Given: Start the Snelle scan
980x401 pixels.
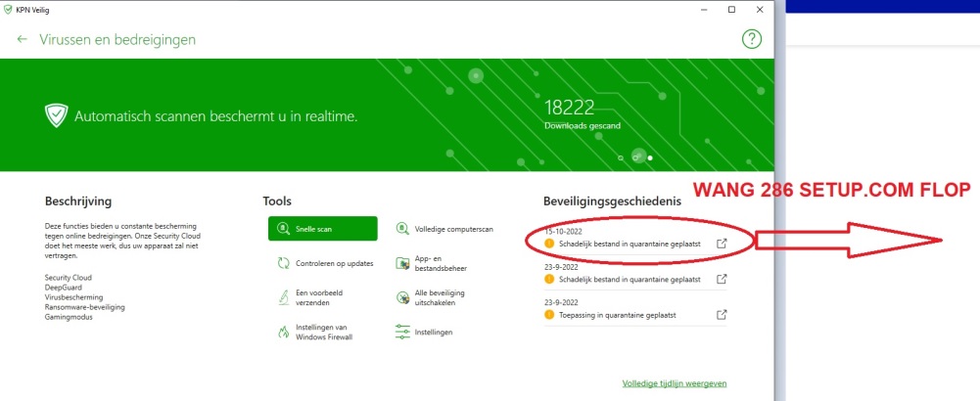Looking at the screenshot, I should point(322,229).
